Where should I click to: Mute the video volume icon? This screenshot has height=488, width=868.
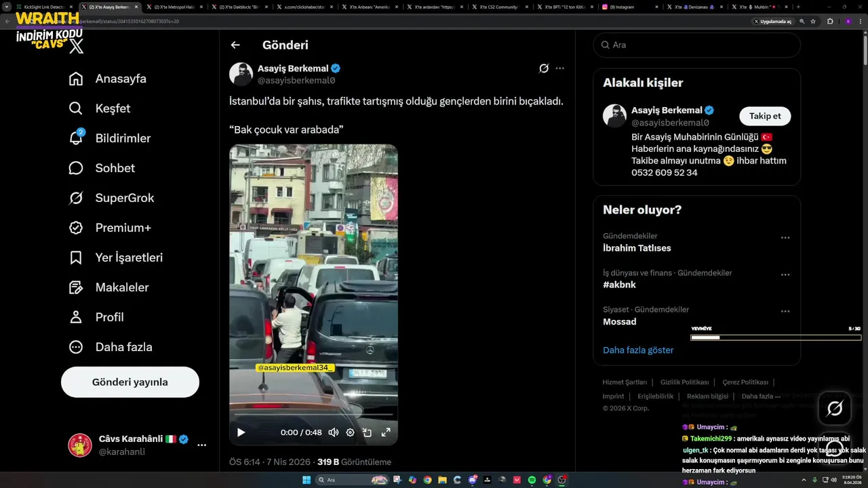(x=334, y=432)
